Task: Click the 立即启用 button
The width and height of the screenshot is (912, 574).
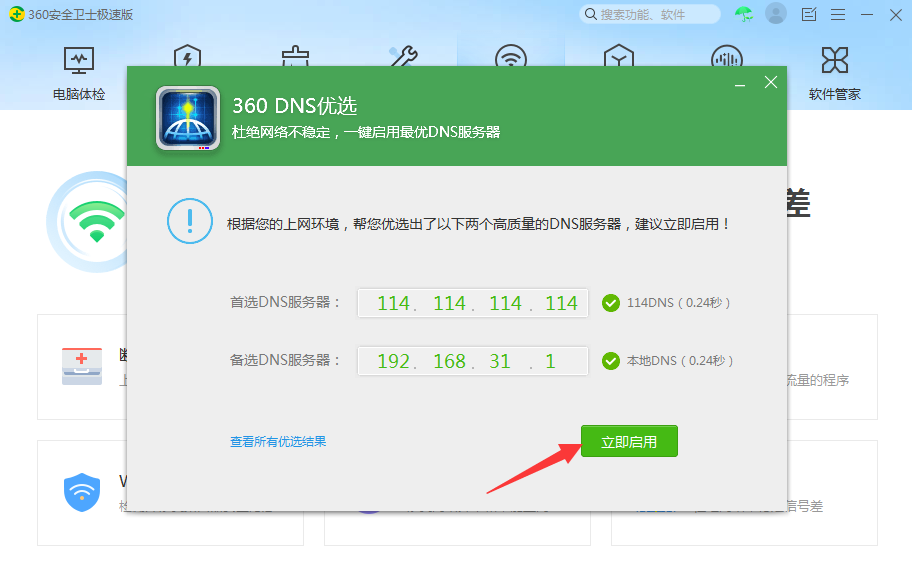Action: [x=629, y=441]
